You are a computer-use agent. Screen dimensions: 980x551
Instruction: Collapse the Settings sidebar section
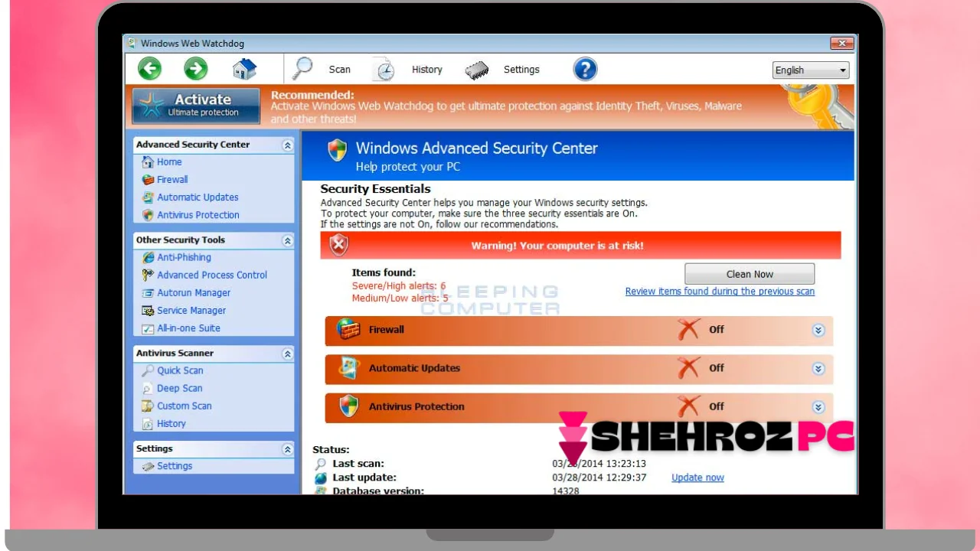(288, 449)
